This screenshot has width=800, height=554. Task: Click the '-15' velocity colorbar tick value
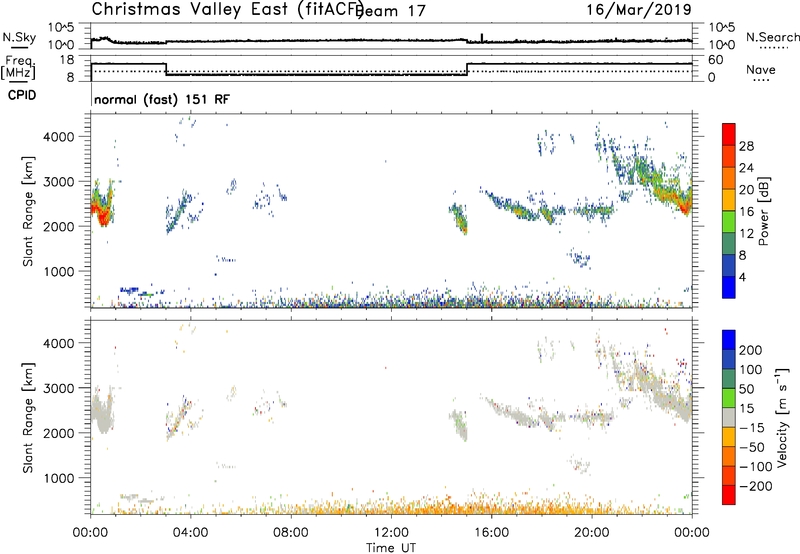752,428
